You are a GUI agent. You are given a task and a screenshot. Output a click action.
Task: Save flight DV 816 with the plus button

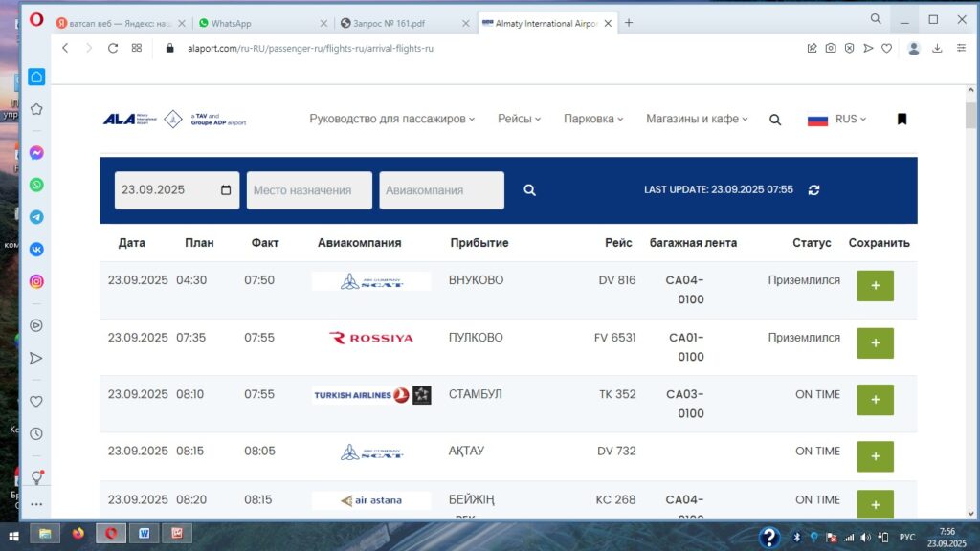pos(875,286)
